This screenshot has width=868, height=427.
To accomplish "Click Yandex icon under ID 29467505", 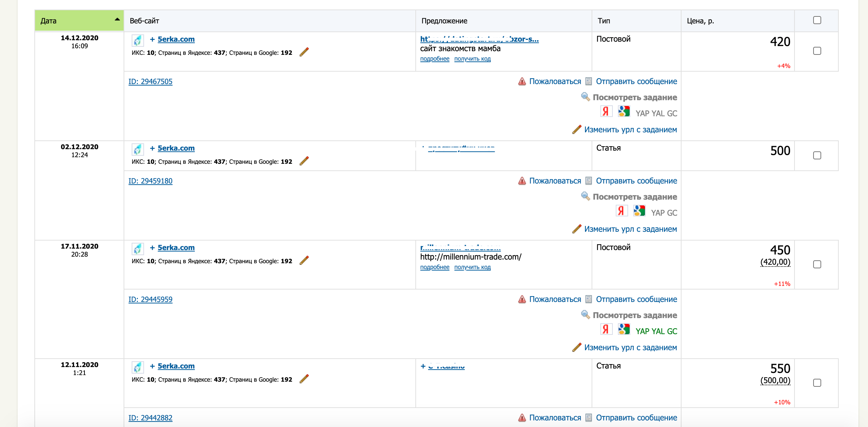I will point(606,112).
